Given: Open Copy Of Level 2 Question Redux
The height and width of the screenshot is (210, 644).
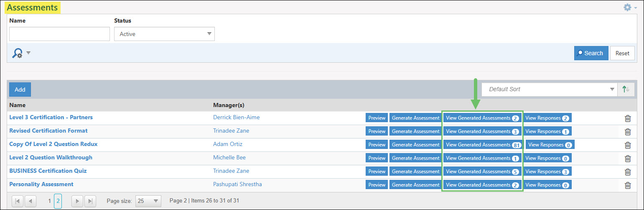Looking at the screenshot, I should pyautogui.click(x=53, y=144).
